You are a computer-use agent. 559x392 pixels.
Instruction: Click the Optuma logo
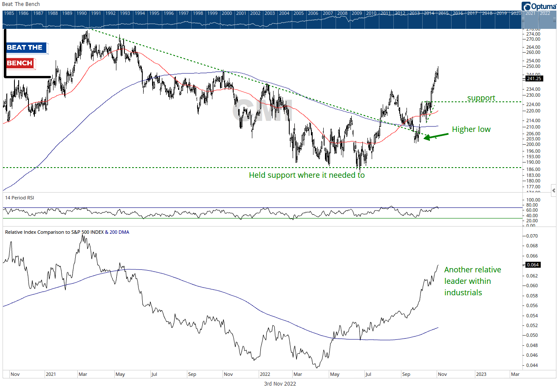539,6
